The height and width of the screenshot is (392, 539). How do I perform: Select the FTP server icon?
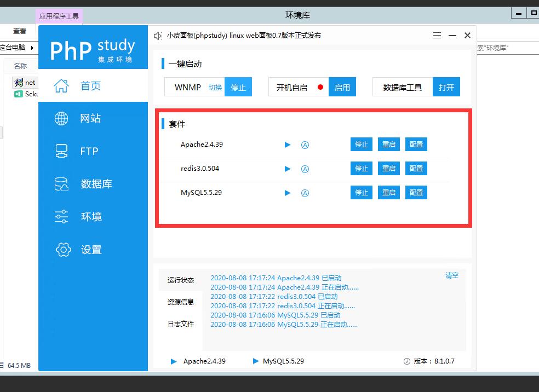[x=61, y=151]
